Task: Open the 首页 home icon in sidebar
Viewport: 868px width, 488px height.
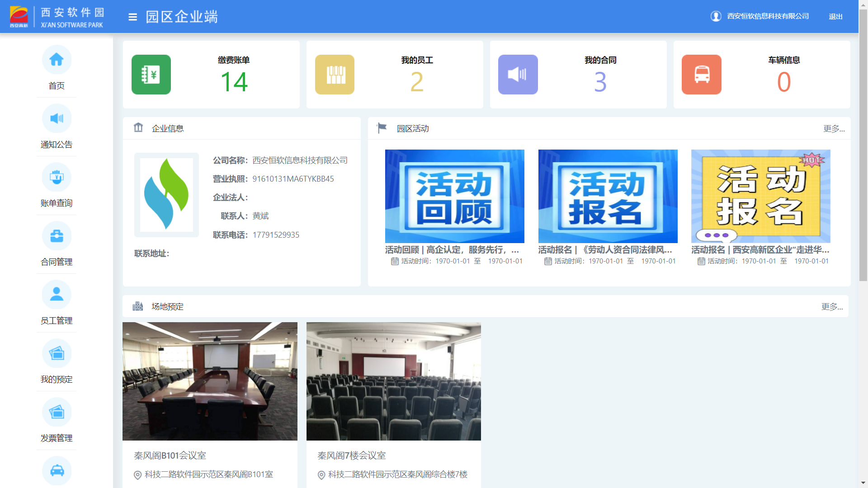Action: click(x=57, y=60)
